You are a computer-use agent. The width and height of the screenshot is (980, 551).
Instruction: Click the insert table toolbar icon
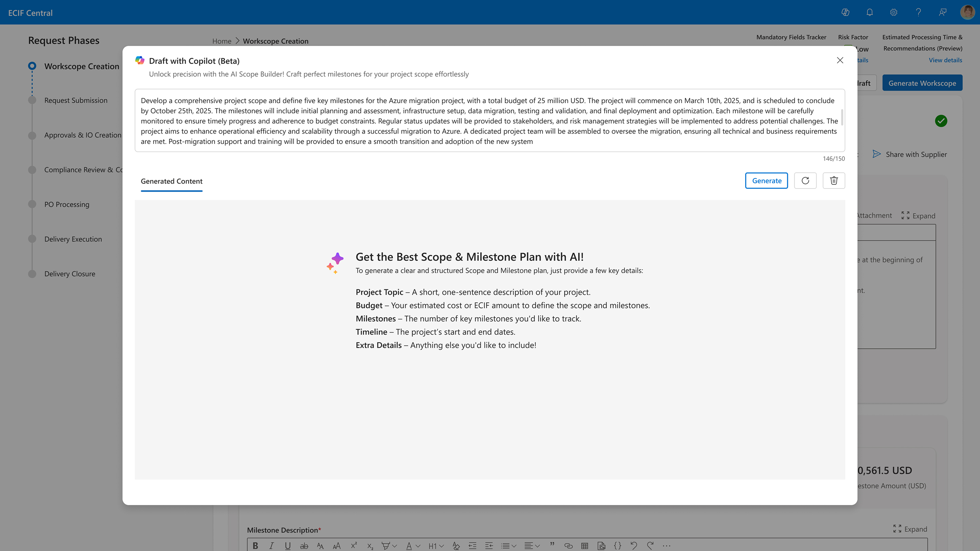[585, 546]
